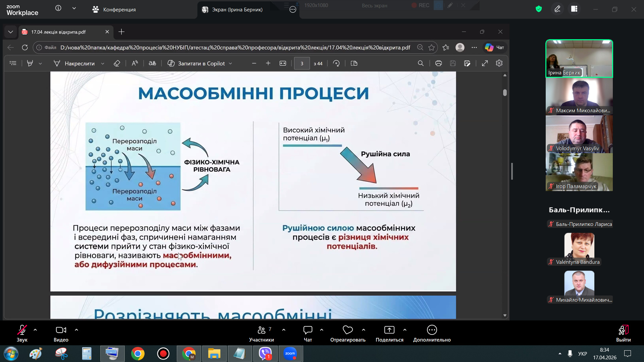Open the PDF table of contents

(x=13, y=63)
